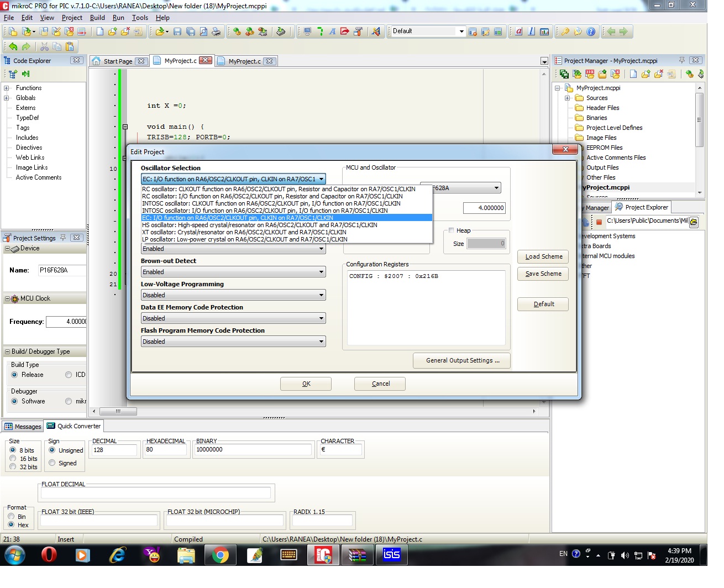Choose the XT oscillator option in the list
724x588 pixels.
(287, 232)
